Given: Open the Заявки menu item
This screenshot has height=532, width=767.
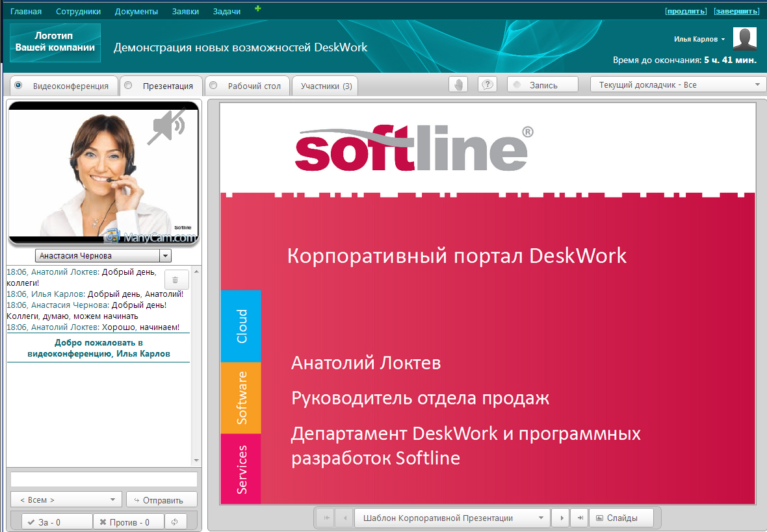Looking at the screenshot, I should 185,11.
